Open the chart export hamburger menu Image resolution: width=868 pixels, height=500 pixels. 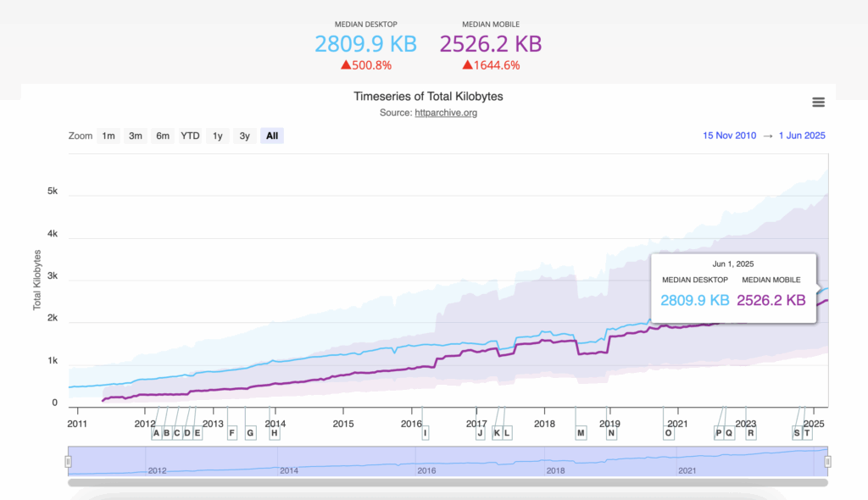(x=818, y=102)
